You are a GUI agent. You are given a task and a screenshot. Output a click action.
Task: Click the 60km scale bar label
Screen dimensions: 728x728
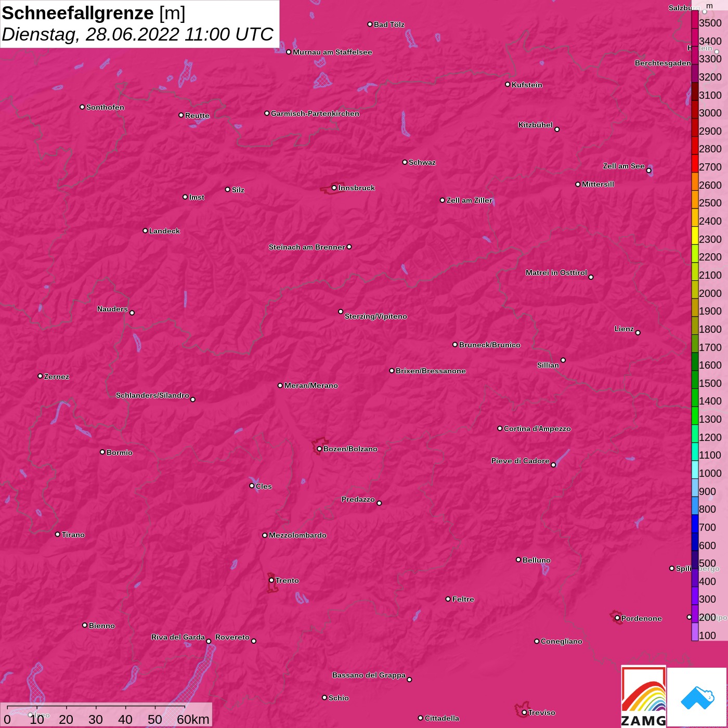point(192,719)
